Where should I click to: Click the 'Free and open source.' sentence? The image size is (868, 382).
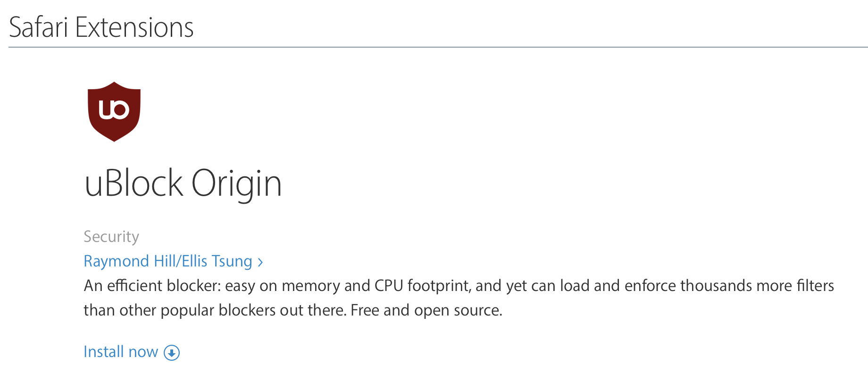426,310
